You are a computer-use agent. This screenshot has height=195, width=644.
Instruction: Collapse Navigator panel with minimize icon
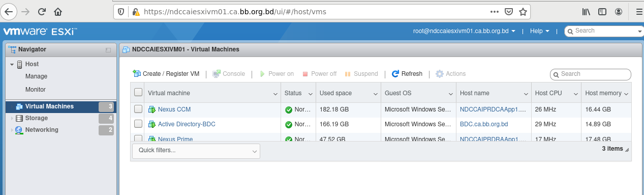coord(108,50)
